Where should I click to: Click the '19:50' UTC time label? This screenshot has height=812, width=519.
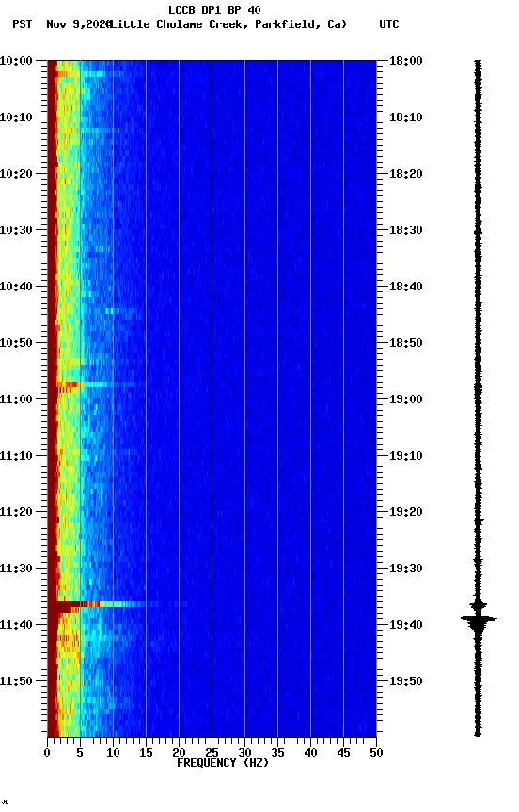(406, 681)
